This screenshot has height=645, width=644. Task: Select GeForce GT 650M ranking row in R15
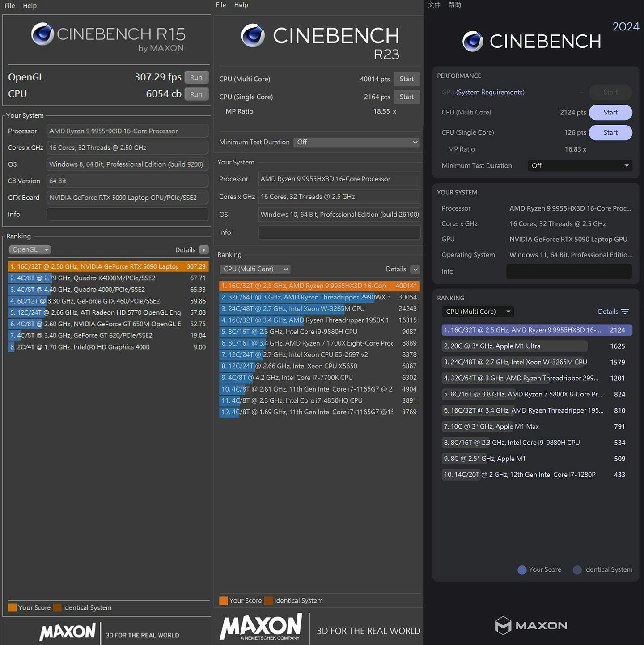[x=108, y=324]
